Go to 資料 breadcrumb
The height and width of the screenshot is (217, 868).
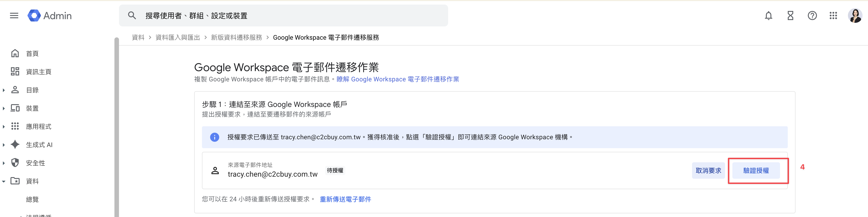[138, 37]
